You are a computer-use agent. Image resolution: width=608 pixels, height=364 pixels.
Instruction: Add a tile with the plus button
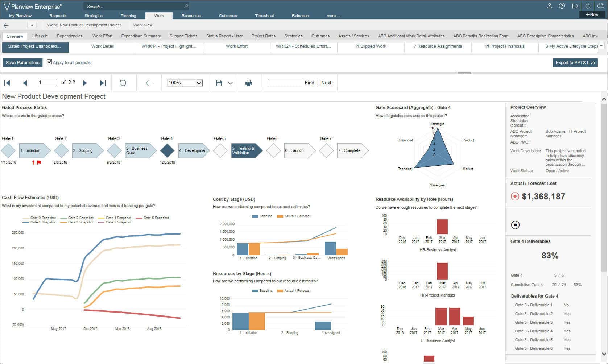[602, 46]
